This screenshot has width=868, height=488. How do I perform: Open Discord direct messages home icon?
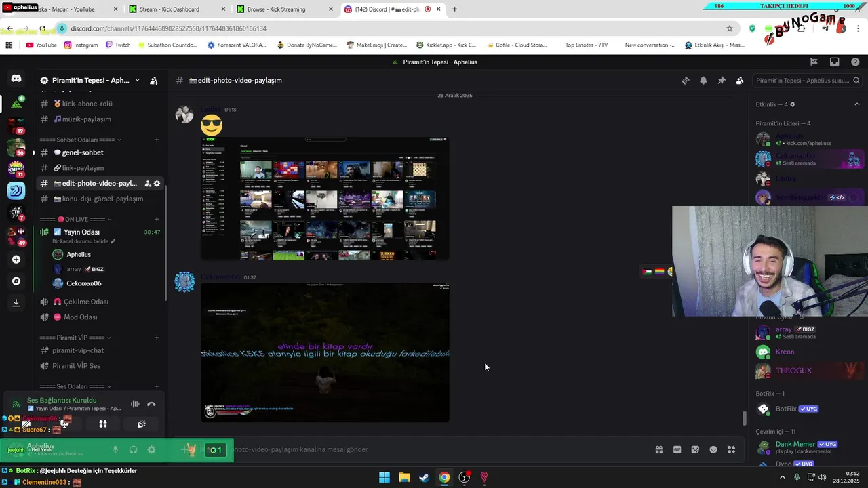(16, 79)
